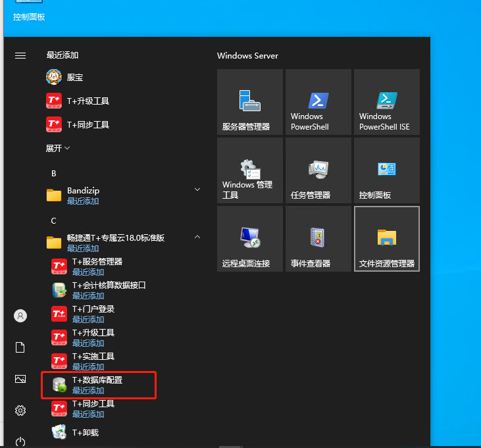Launch T+卸载 uninstaller
Image resolution: width=481 pixels, height=448 pixels.
(x=122, y=432)
